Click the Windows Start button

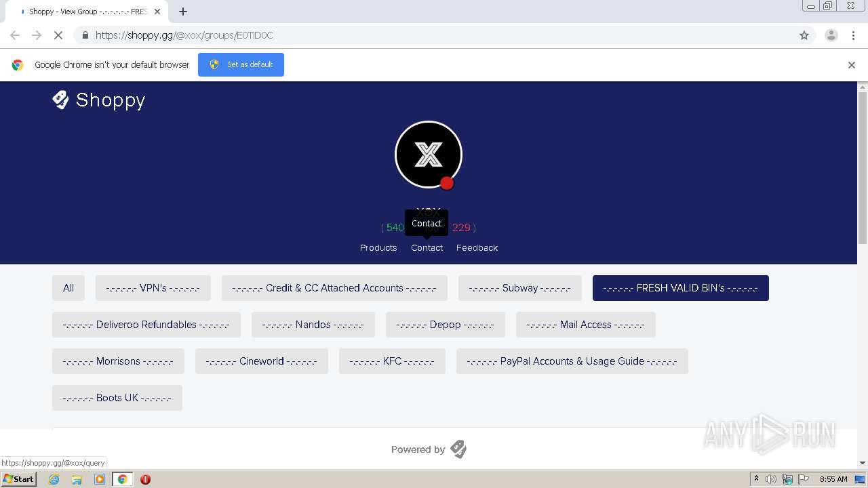[19, 479]
